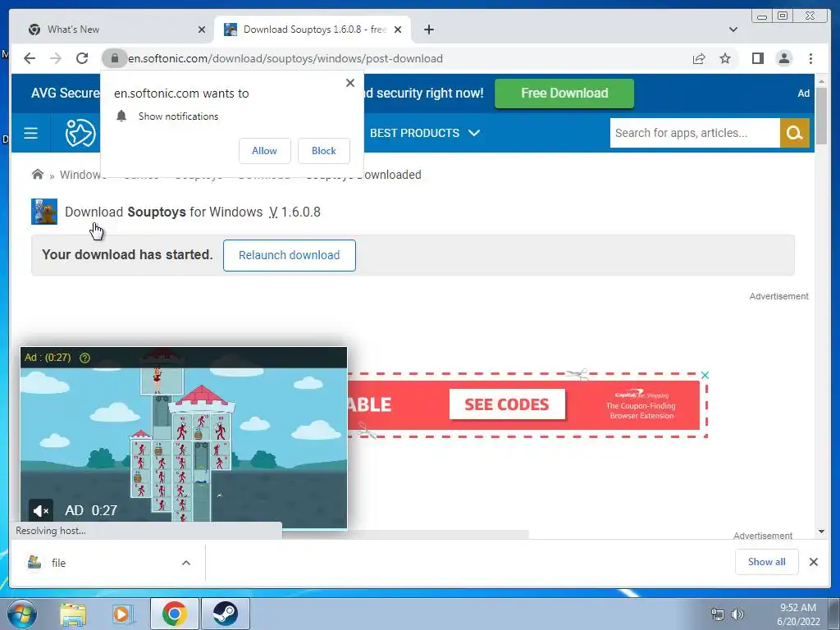
Task: Click the Chrome taskbar icon
Action: (175, 614)
